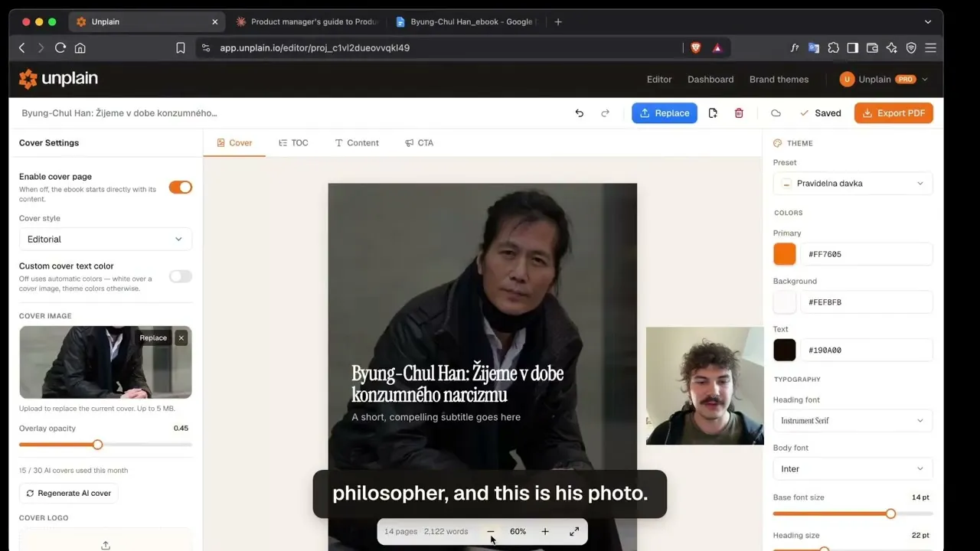Click the project title Byung-Chul Han

(119, 113)
